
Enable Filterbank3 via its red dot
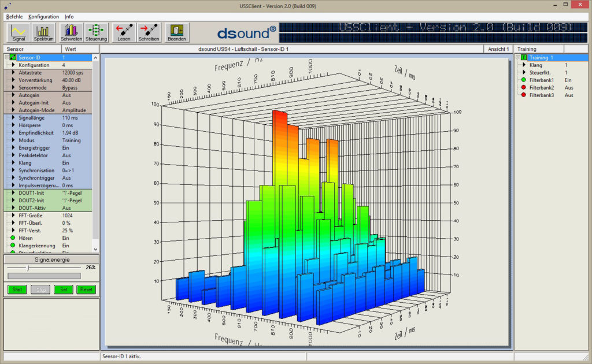(x=524, y=95)
